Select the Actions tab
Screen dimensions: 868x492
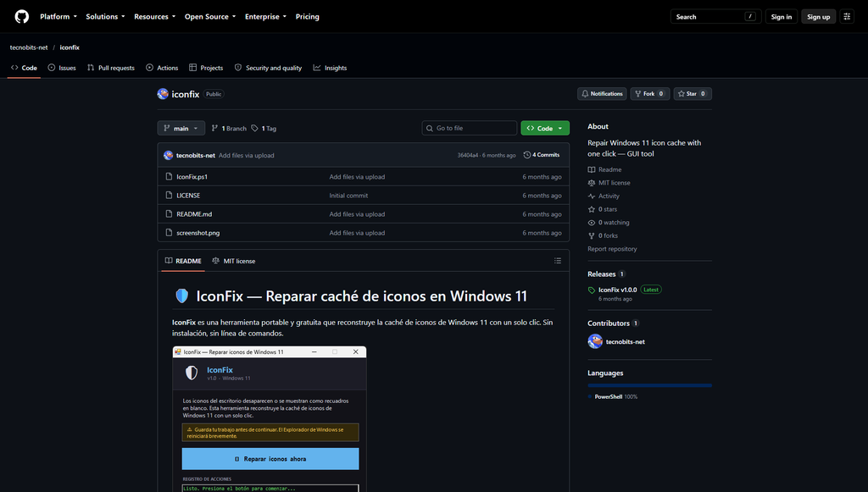coord(162,68)
